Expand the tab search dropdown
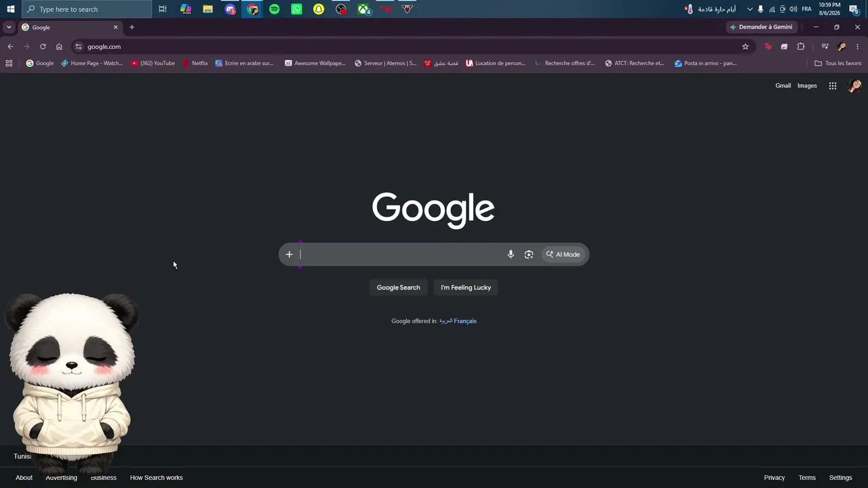Screen dimensions: 868x488 point(9,27)
